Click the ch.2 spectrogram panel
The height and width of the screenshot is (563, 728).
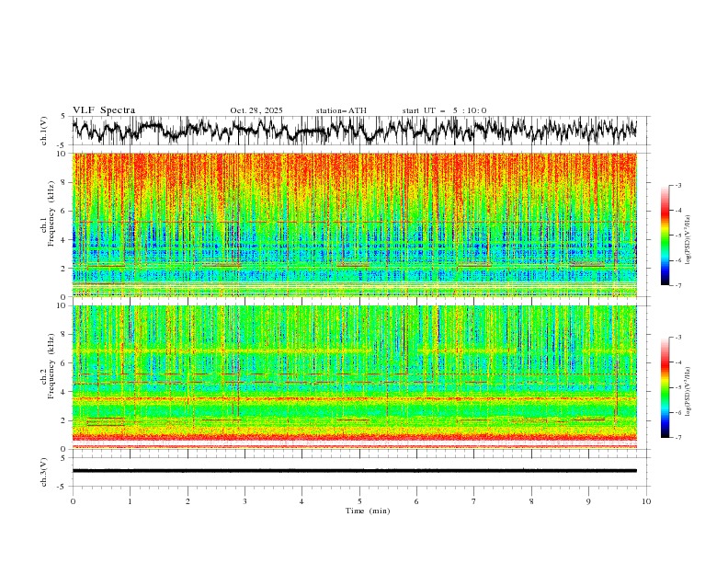(x=355, y=377)
